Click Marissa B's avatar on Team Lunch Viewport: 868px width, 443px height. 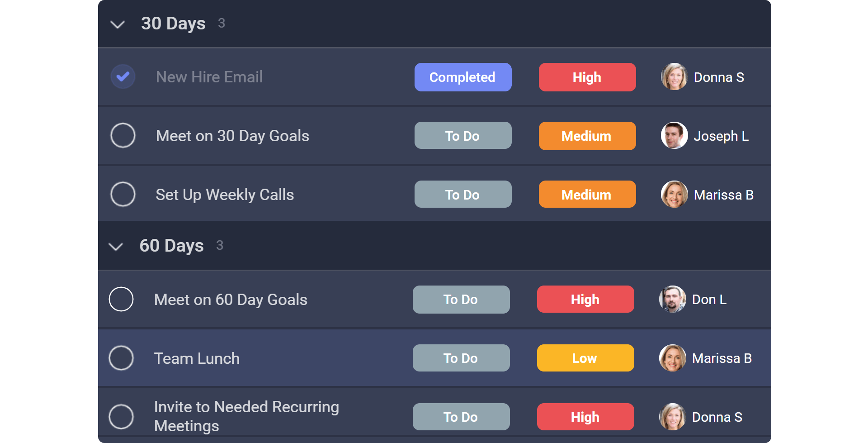672,358
